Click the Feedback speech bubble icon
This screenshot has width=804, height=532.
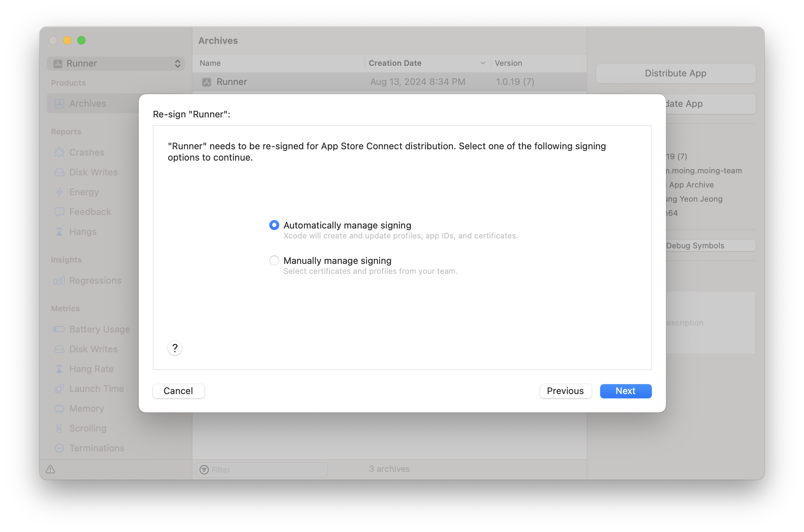click(59, 212)
